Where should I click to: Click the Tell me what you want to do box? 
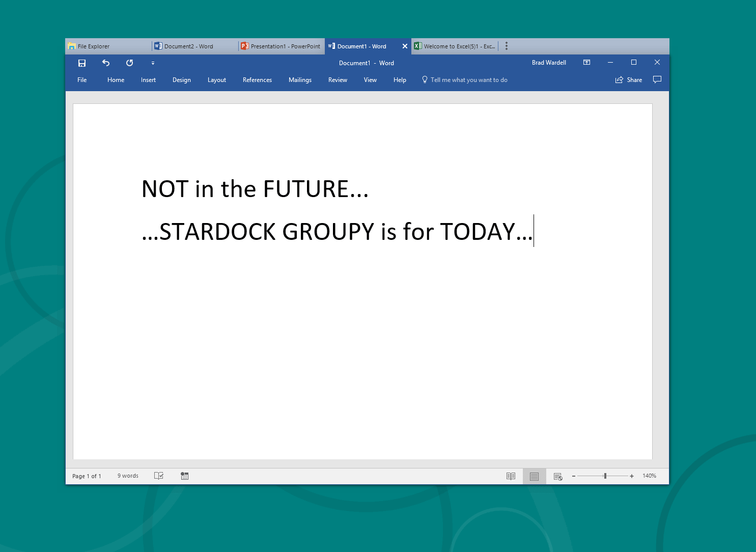(x=465, y=80)
